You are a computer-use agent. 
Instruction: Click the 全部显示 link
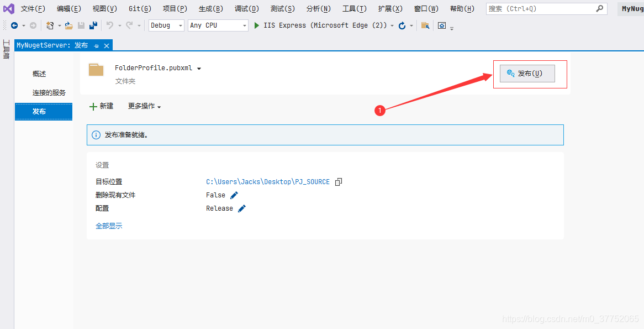(109, 226)
